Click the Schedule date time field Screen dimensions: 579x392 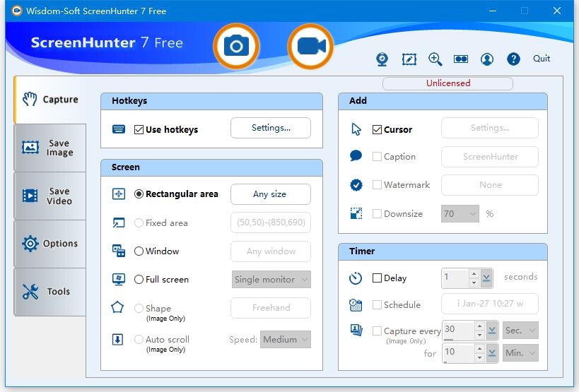tap(490, 304)
